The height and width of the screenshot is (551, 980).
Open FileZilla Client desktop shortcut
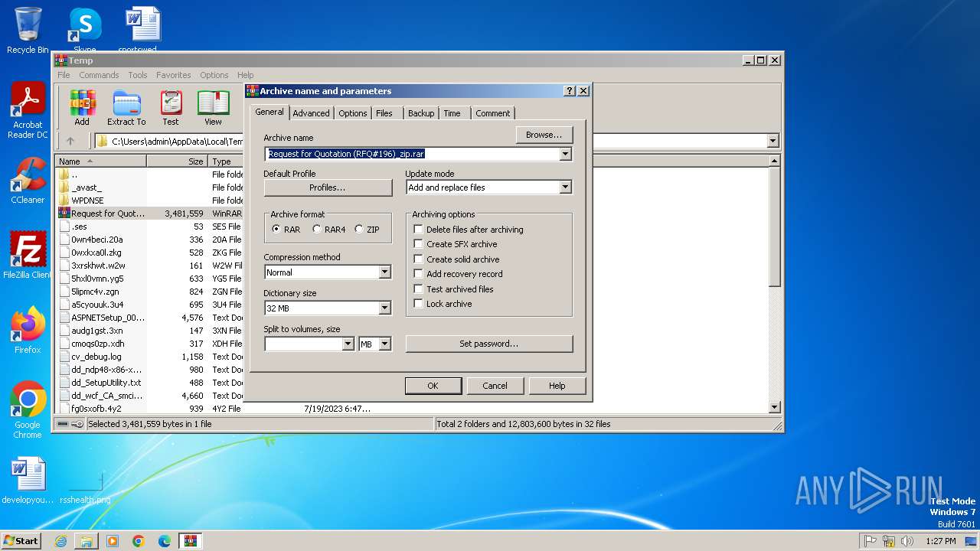coord(28,256)
